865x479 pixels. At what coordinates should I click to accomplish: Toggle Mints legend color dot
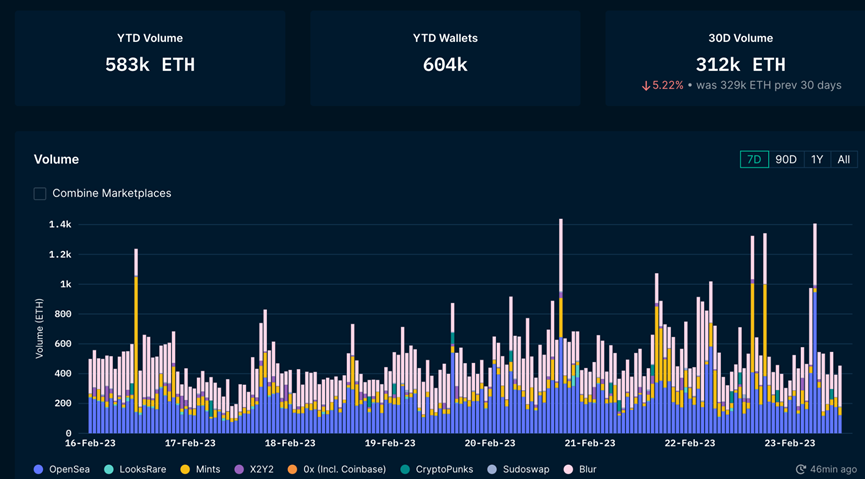tap(185, 470)
